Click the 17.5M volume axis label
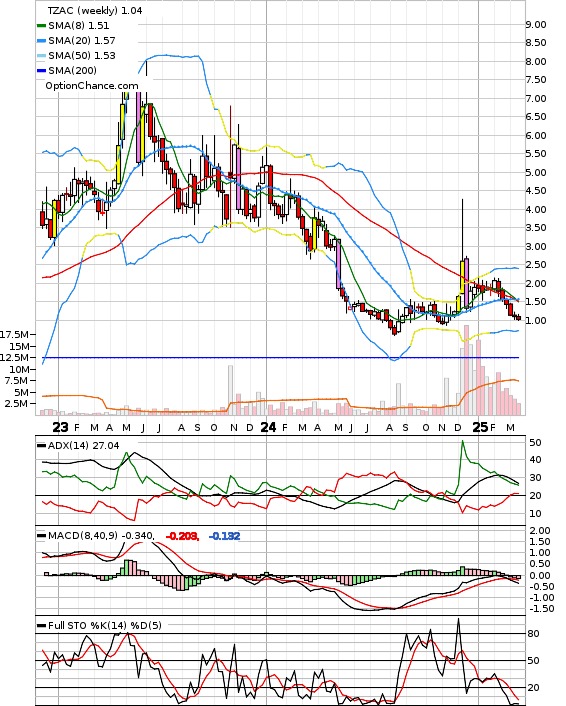This screenshot has height=706, width=566. (x=14, y=335)
